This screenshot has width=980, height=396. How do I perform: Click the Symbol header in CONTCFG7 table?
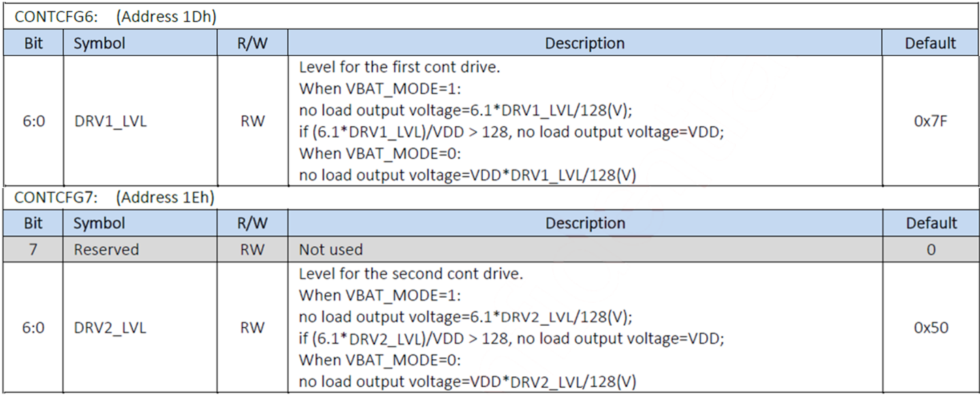[99, 223]
